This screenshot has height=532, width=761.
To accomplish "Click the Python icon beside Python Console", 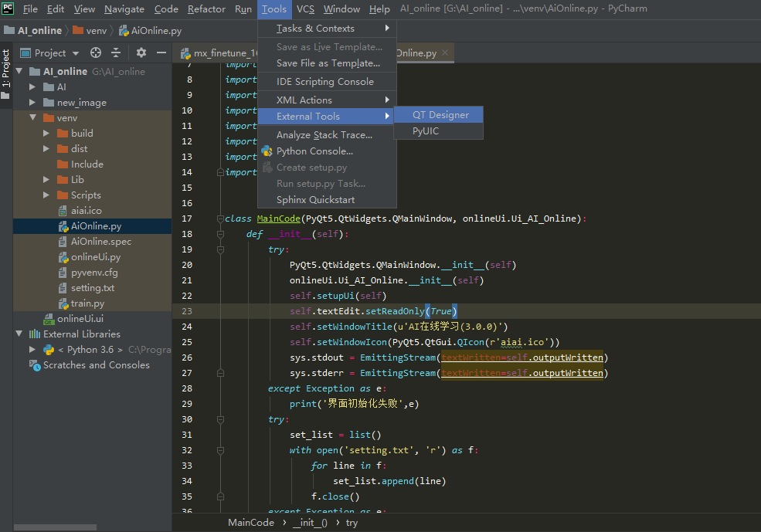I will 267,151.
